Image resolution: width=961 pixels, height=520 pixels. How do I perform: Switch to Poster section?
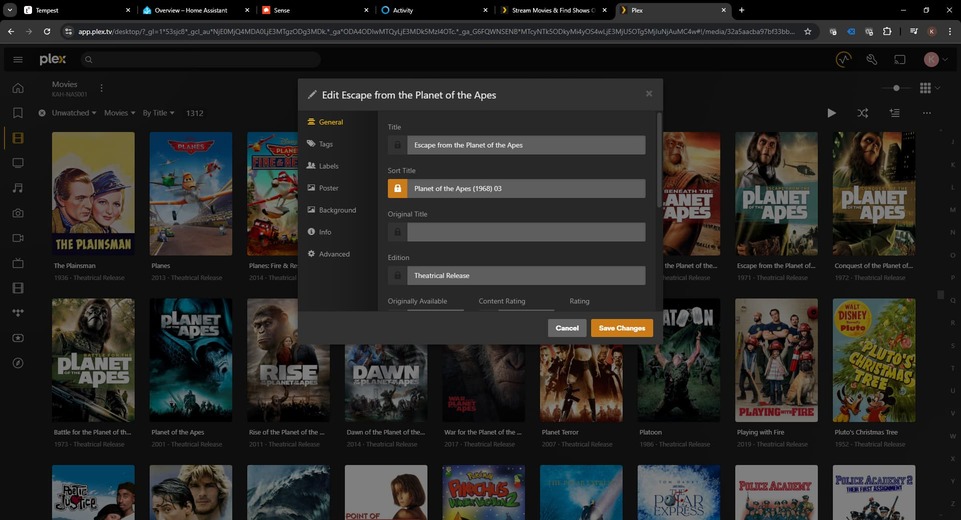pos(323,188)
